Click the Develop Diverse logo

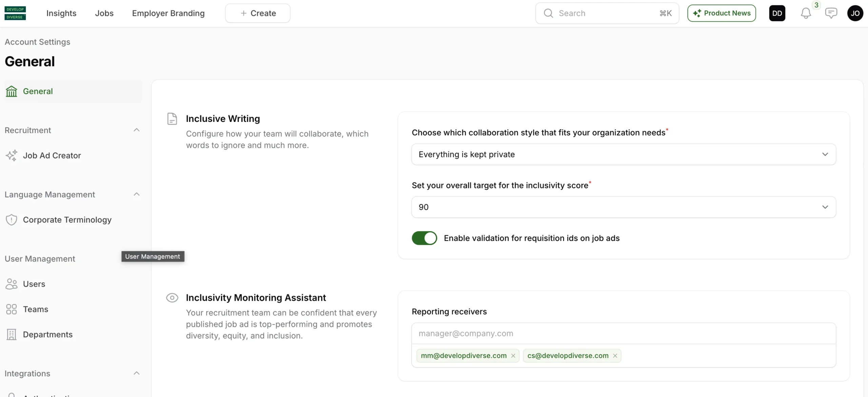click(x=15, y=13)
